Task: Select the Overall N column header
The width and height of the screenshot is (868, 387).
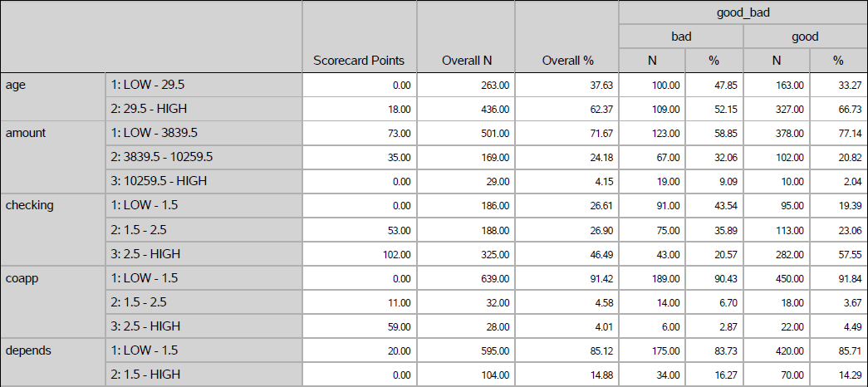Action: pos(466,61)
